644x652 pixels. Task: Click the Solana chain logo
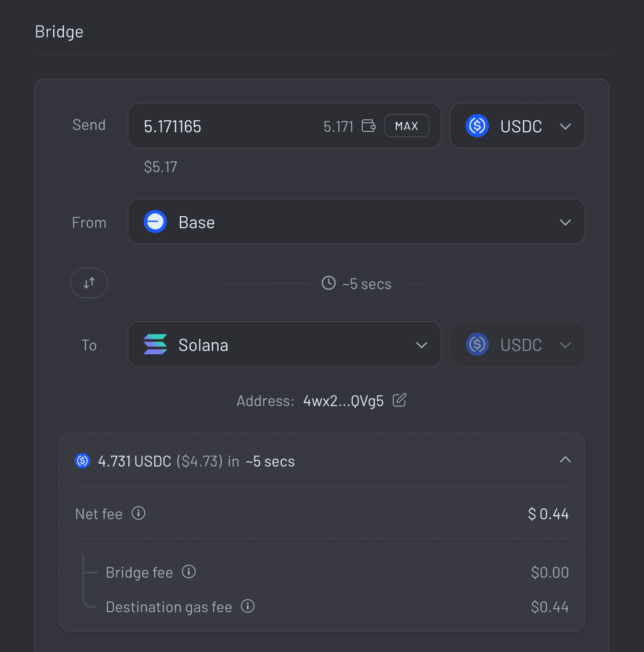coord(155,344)
